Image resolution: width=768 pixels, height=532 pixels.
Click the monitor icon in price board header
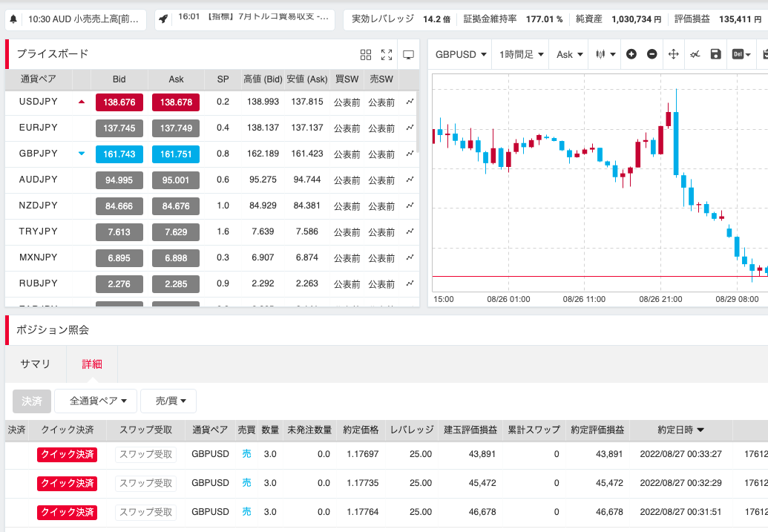coord(407,54)
